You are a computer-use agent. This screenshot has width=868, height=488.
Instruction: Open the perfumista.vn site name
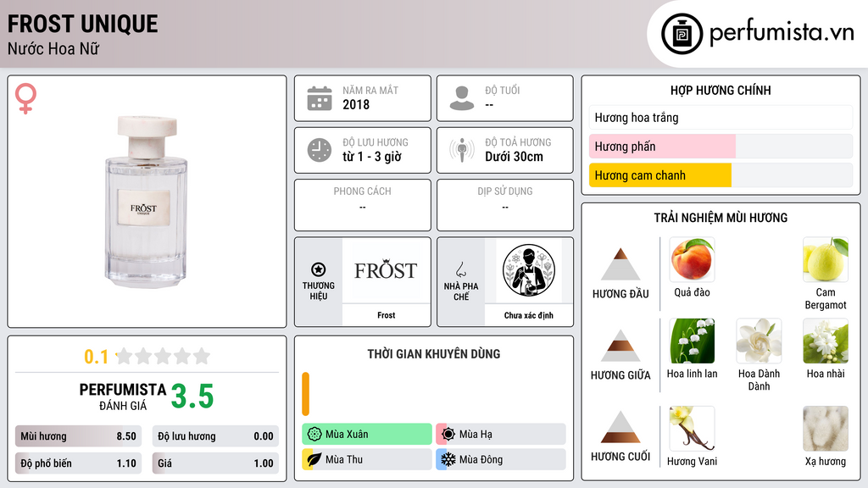(782, 33)
